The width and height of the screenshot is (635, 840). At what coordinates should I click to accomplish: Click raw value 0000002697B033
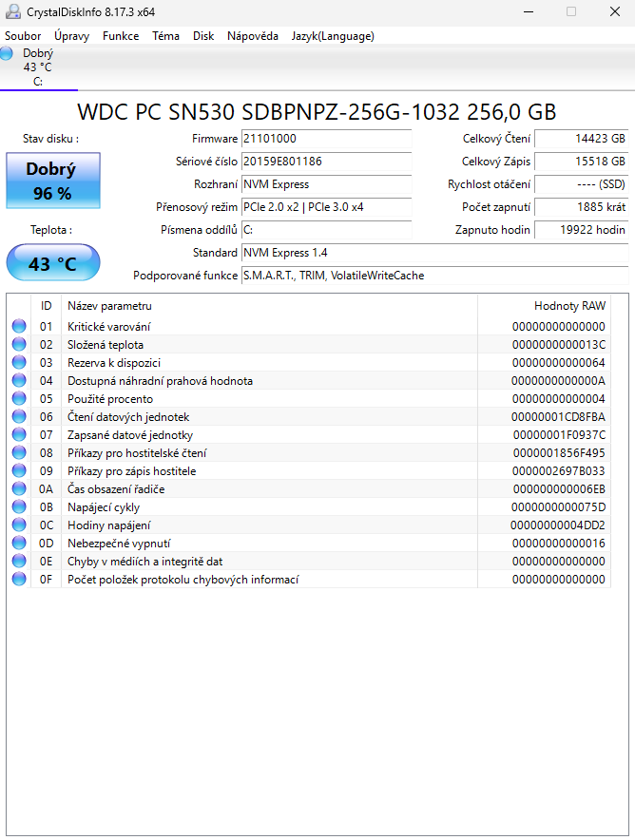pyautogui.click(x=558, y=471)
